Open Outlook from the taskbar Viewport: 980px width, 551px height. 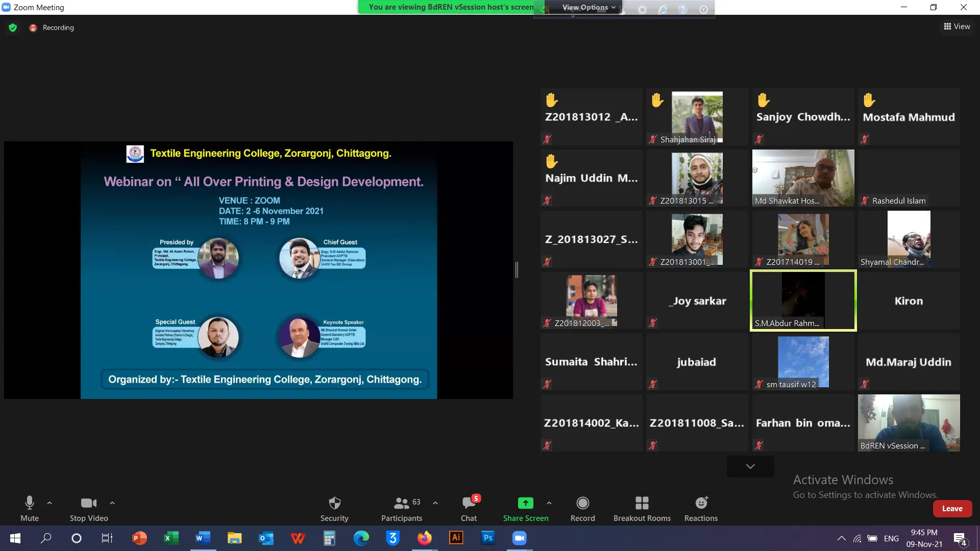266,538
